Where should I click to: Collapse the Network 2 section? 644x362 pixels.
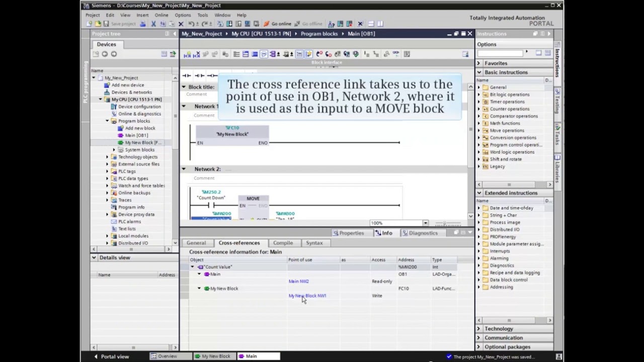184,169
